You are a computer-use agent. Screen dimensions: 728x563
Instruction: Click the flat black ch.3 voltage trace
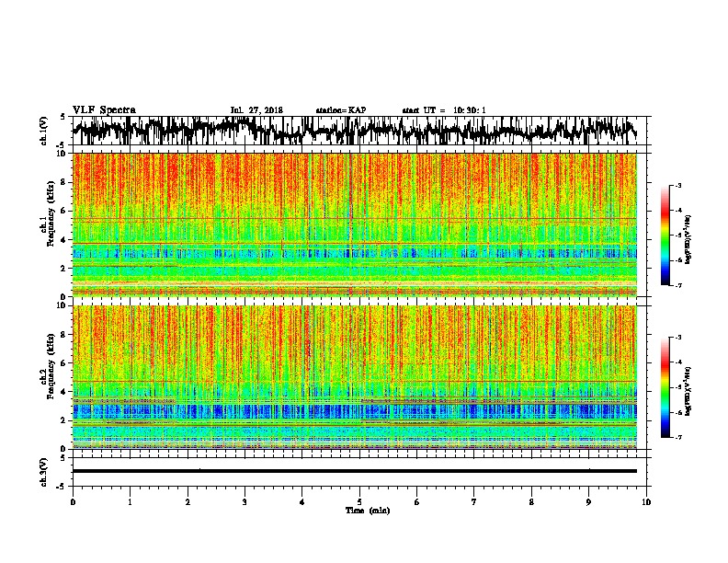coord(355,471)
